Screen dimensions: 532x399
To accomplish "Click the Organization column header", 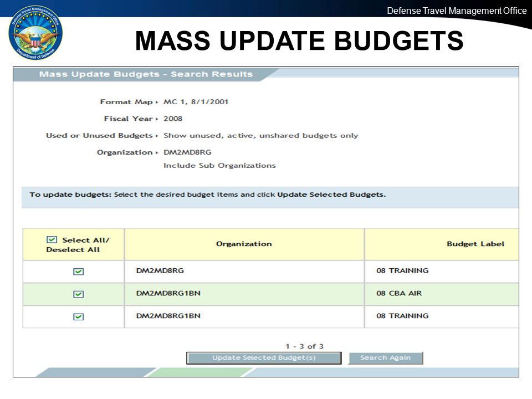I will coord(244,244).
